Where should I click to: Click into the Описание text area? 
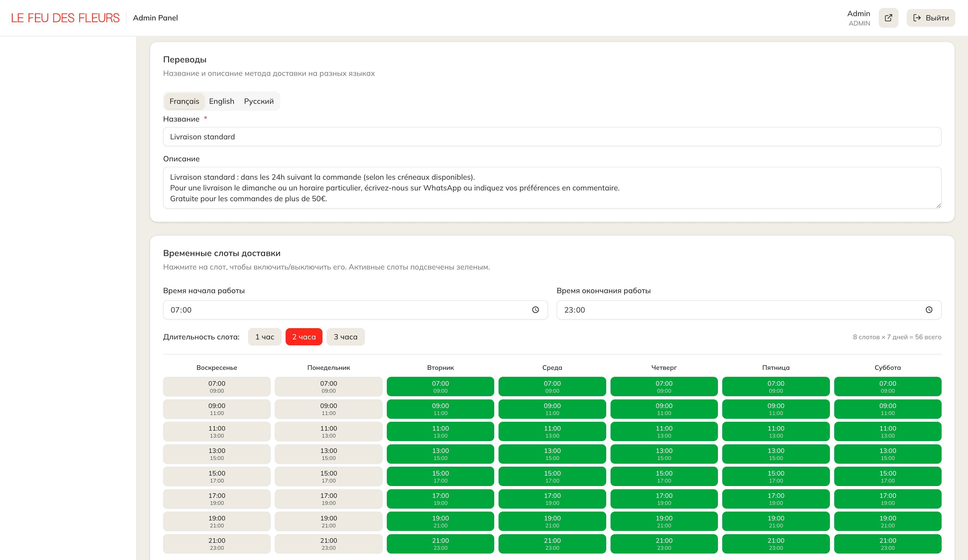tap(552, 188)
